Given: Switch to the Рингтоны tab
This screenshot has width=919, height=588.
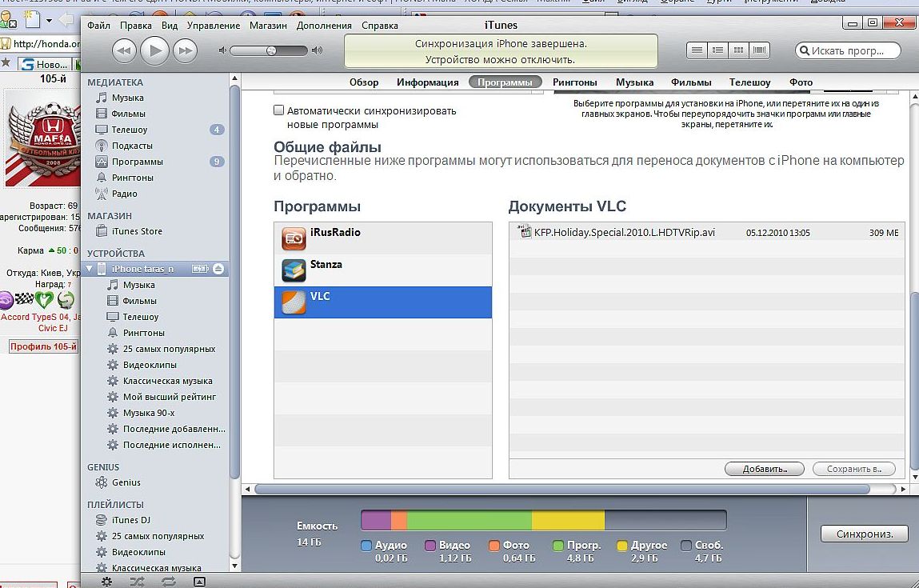Looking at the screenshot, I should coord(575,82).
